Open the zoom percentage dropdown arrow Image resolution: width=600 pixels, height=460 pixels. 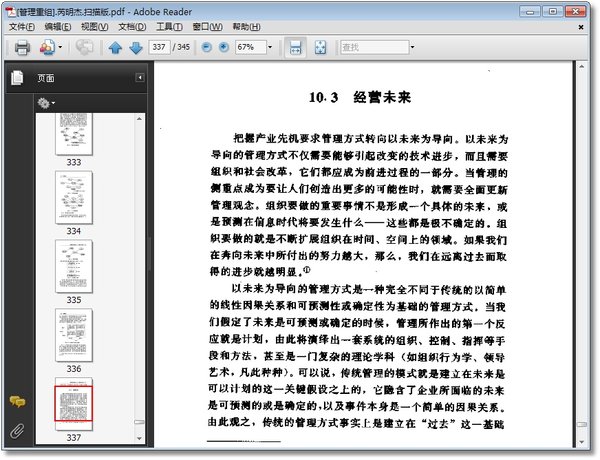coord(270,47)
